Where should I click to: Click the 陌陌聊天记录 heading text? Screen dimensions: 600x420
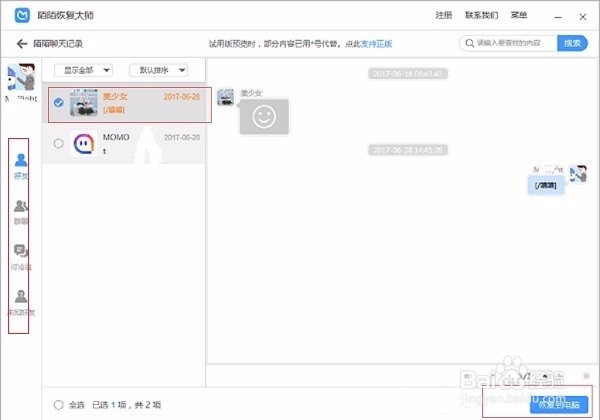click(58, 44)
